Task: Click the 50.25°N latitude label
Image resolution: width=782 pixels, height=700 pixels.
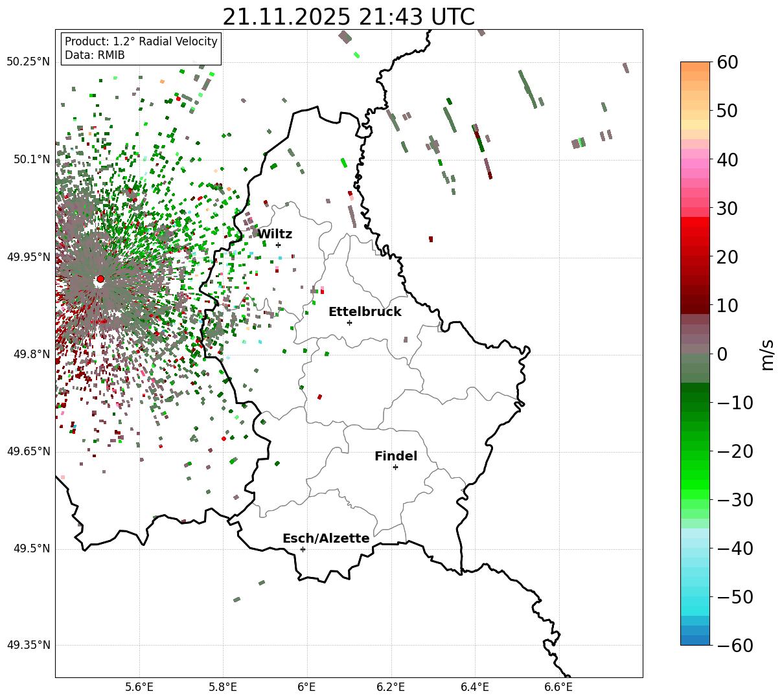Action: (x=28, y=62)
